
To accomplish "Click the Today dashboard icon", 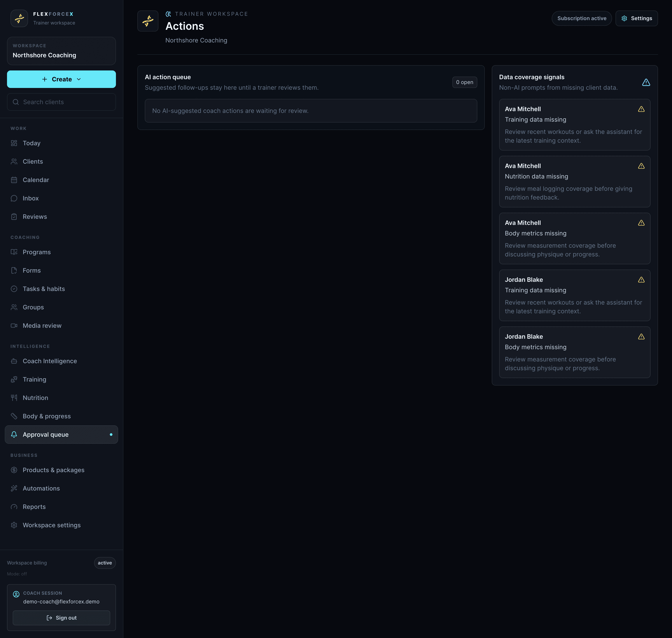I will pos(14,143).
